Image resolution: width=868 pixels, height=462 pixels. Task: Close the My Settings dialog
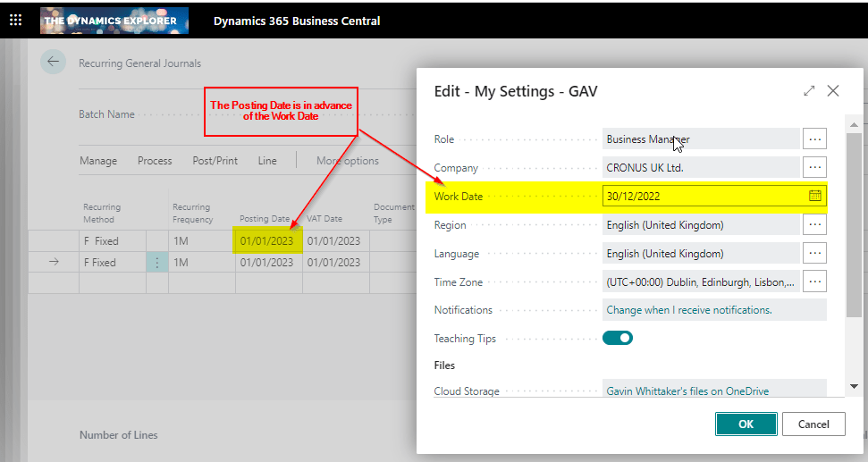click(833, 91)
